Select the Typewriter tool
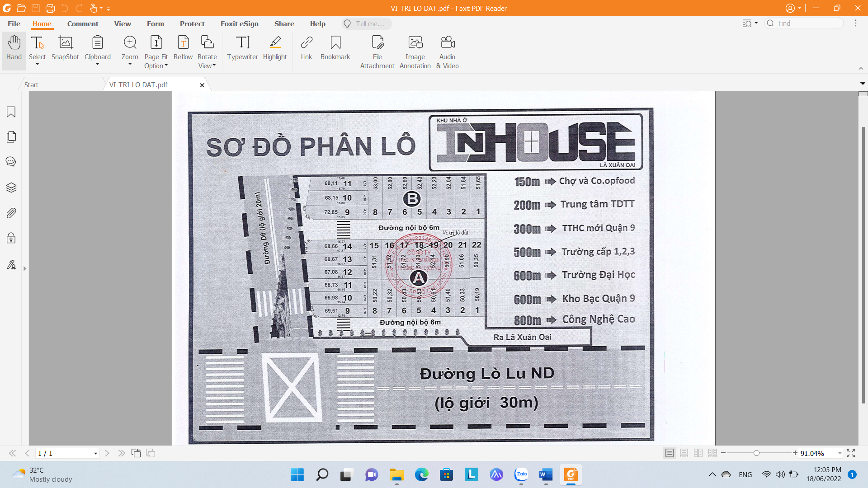The width and height of the screenshot is (868, 488). coord(242,48)
